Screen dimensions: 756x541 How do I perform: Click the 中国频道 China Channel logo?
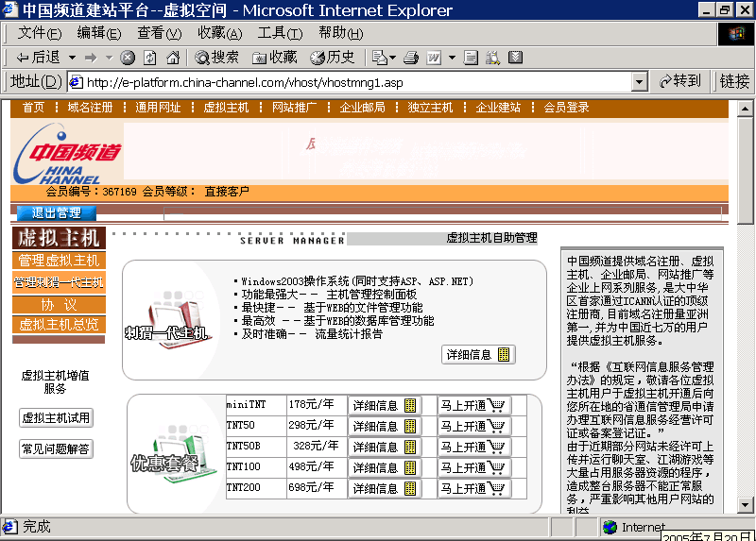click(x=67, y=153)
